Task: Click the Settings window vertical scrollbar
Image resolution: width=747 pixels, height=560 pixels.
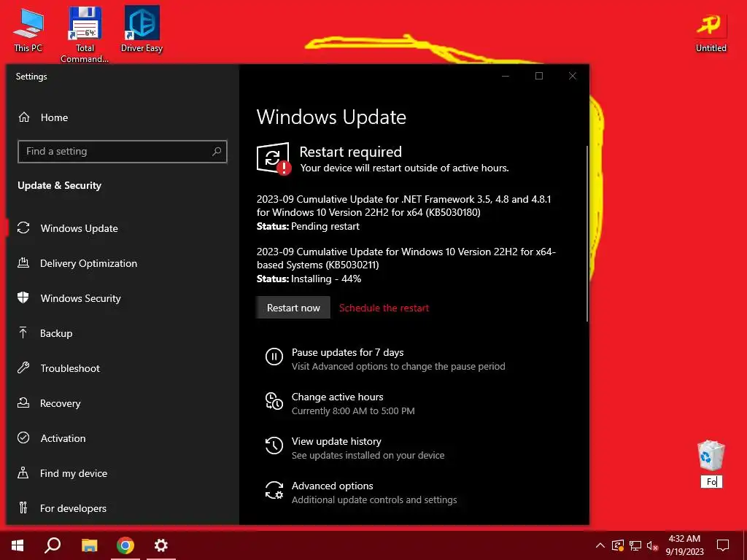Action: 587,233
